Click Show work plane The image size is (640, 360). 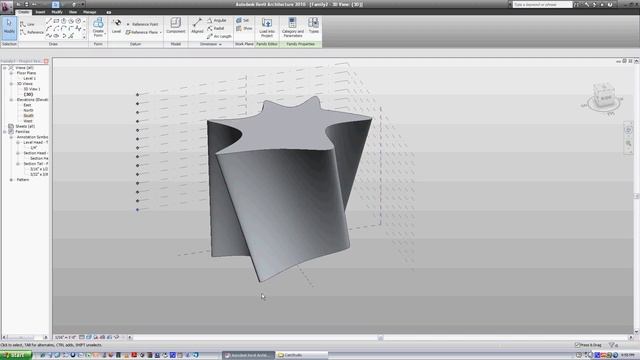(244, 29)
